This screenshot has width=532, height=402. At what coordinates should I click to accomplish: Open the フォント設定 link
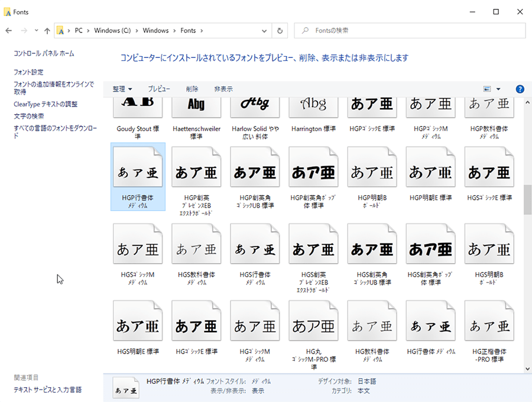point(28,72)
